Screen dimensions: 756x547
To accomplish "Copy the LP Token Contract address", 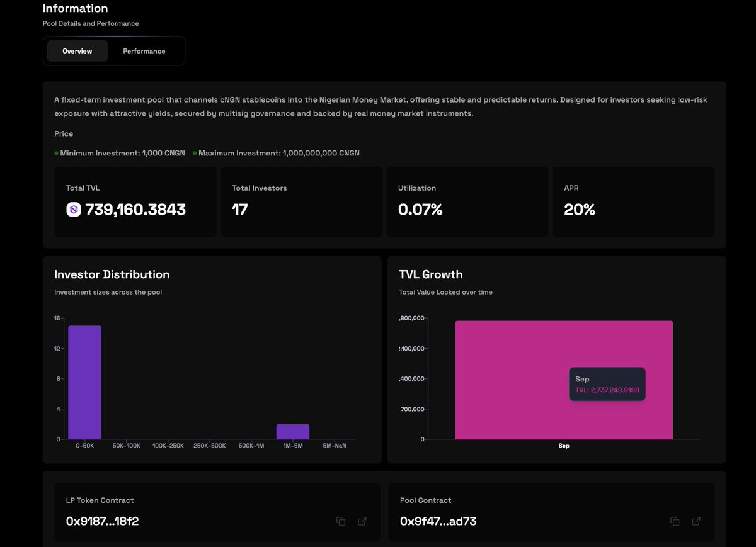I will tap(341, 521).
